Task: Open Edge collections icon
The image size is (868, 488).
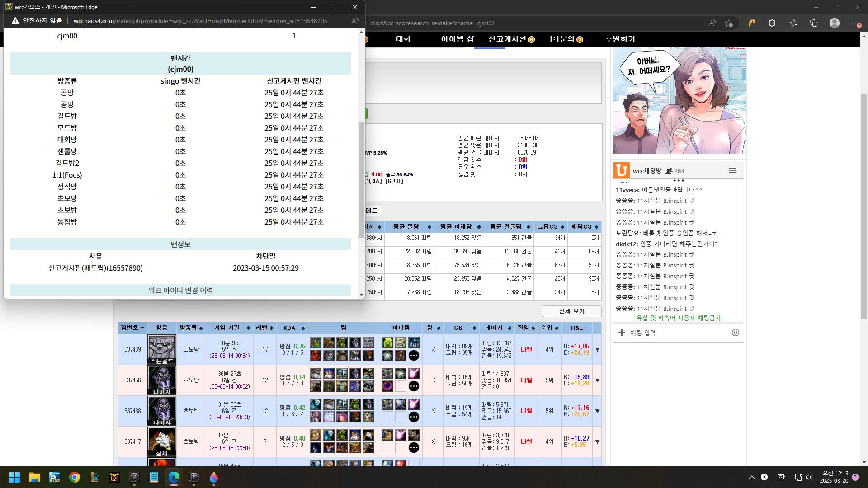Action: tap(814, 23)
